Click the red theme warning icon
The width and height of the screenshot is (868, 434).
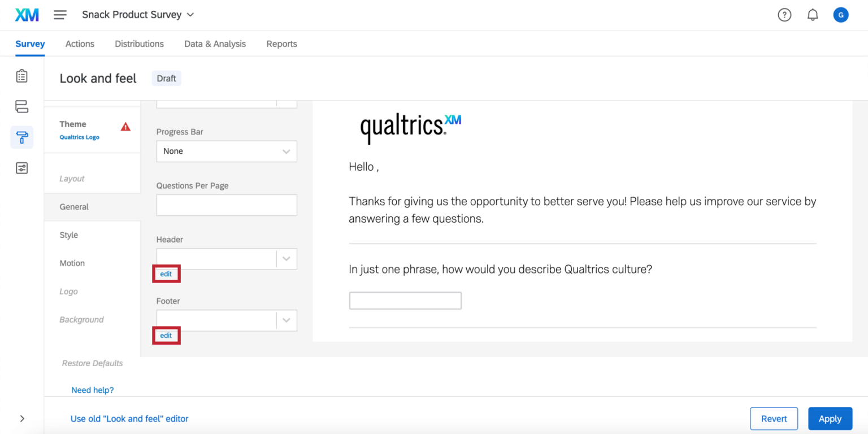tap(125, 127)
